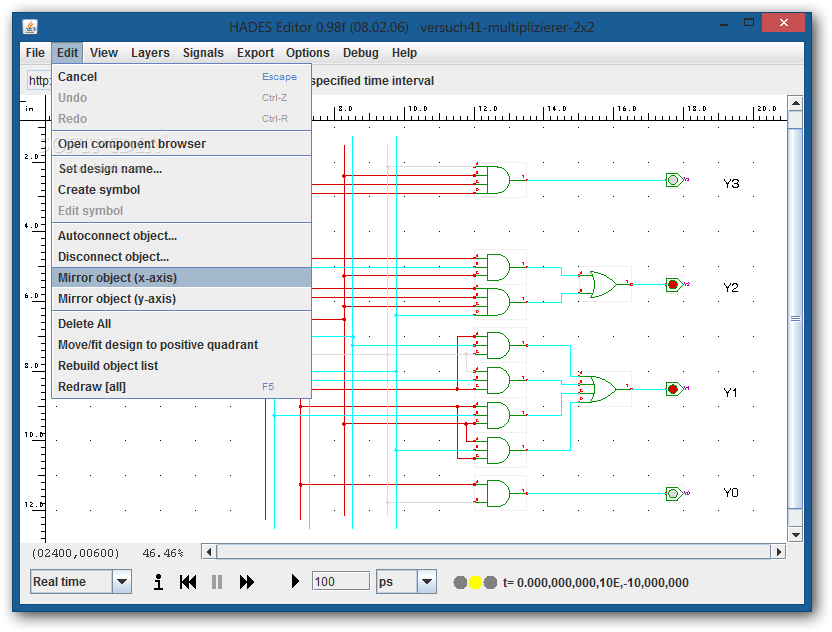832x632 pixels.
Task: Choose Set design name...
Action: pos(181,169)
